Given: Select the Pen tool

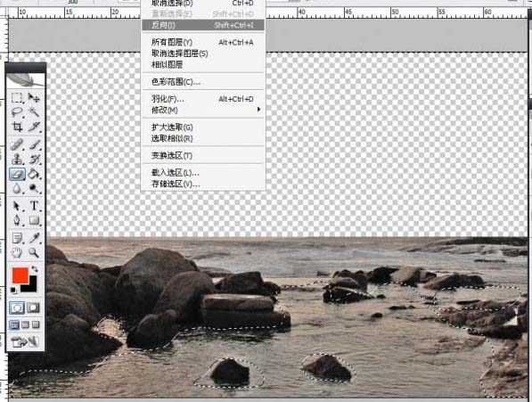Looking at the screenshot, I should coord(17,220).
